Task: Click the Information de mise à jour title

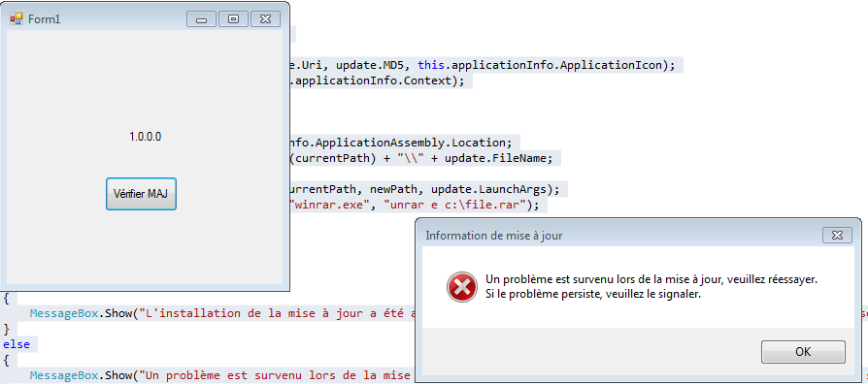Action: (x=494, y=236)
